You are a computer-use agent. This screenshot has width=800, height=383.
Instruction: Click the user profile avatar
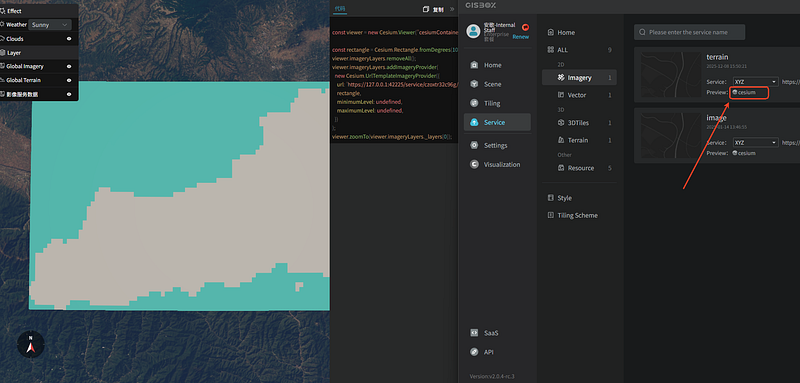473,31
